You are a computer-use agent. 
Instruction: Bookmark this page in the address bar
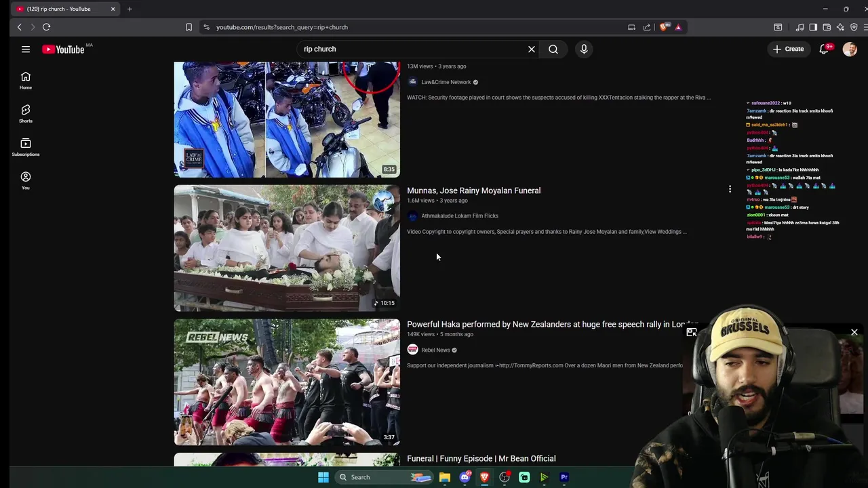pos(189,27)
